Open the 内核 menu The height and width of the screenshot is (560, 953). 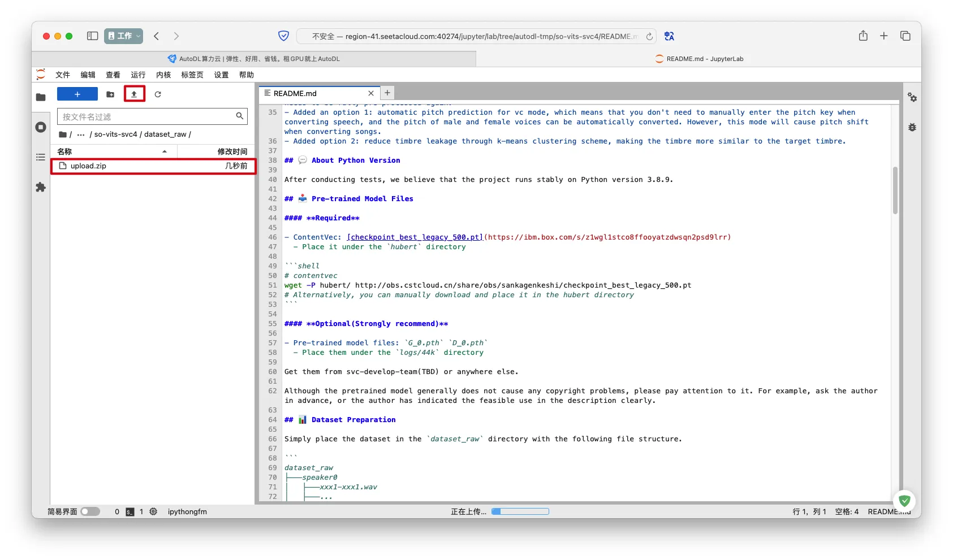tap(163, 75)
